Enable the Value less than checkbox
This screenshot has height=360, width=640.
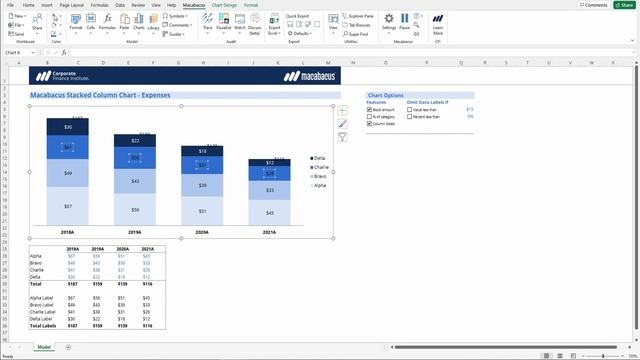pyautogui.click(x=409, y=110)
